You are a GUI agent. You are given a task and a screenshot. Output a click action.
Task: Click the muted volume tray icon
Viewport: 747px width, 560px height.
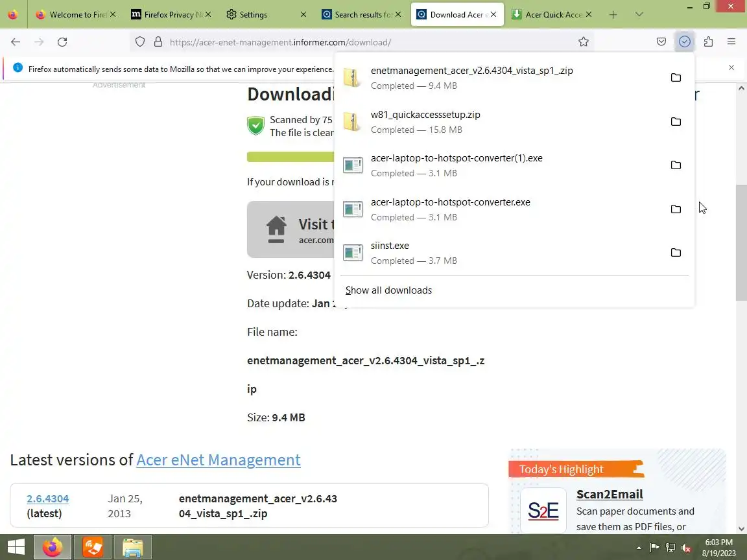(x=686, y=548)
